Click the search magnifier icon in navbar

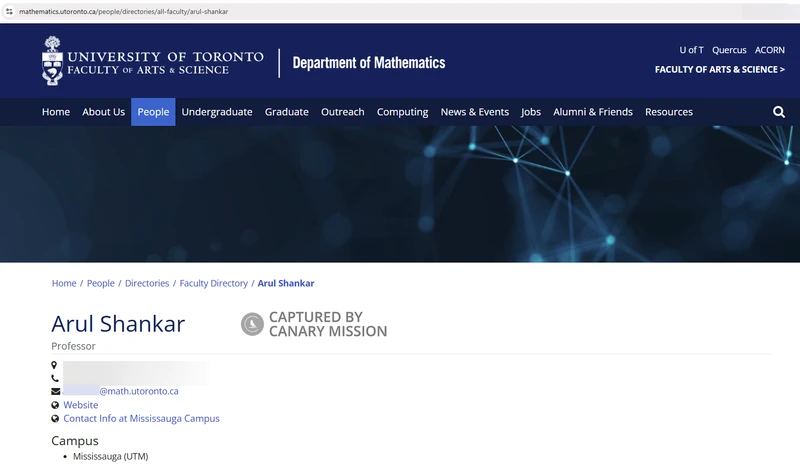click(779, 112)
